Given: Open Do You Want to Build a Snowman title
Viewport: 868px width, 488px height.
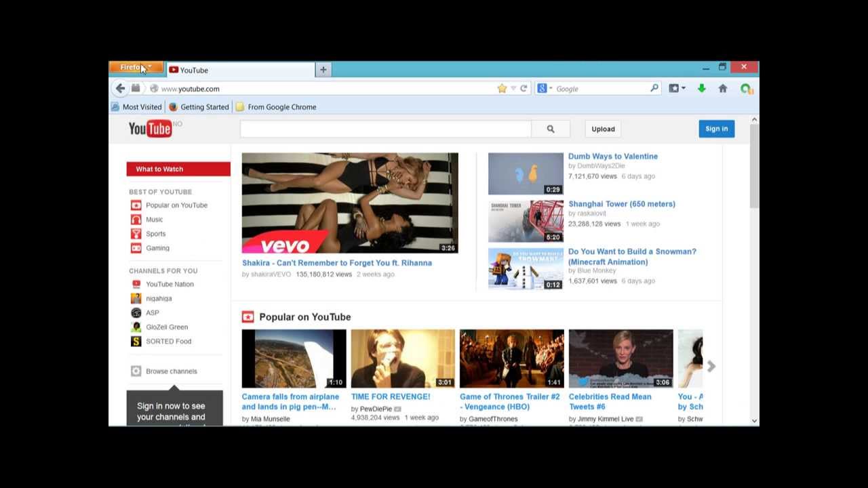Looking at the screenshot, I should coord(632,257).
